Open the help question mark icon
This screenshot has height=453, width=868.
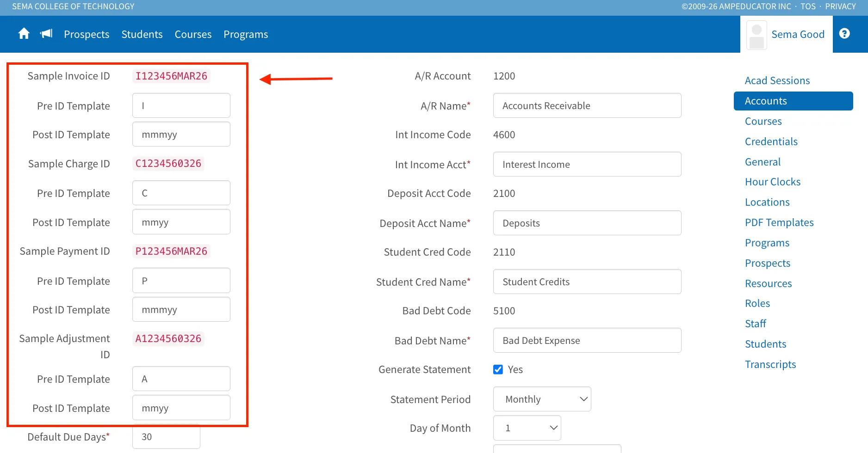pyautogui.click(x=844, y=34)
